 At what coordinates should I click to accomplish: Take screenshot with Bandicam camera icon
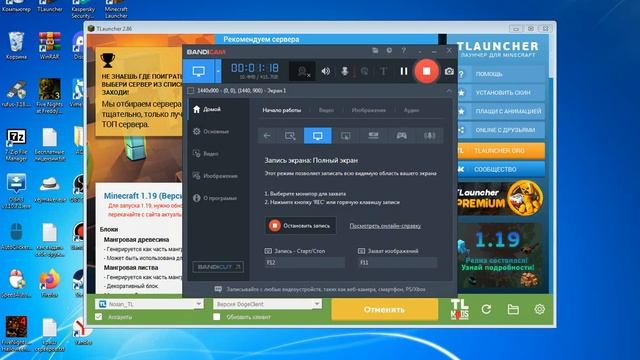click(449, 71)
